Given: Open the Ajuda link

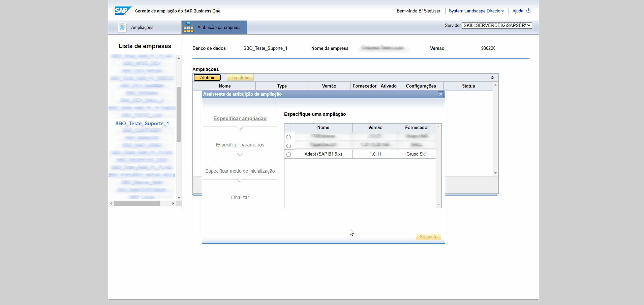Looking at the screenshot, I should [518, 11].
